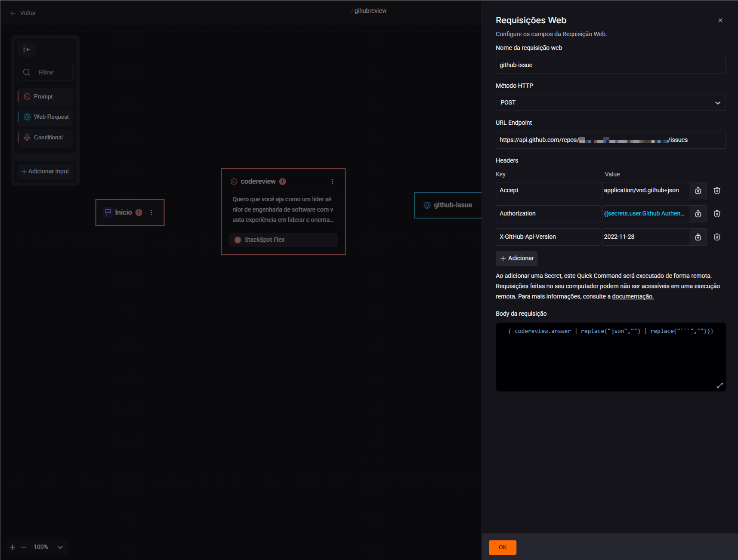
Task: Open the documentação link
Action: point(633,296)
